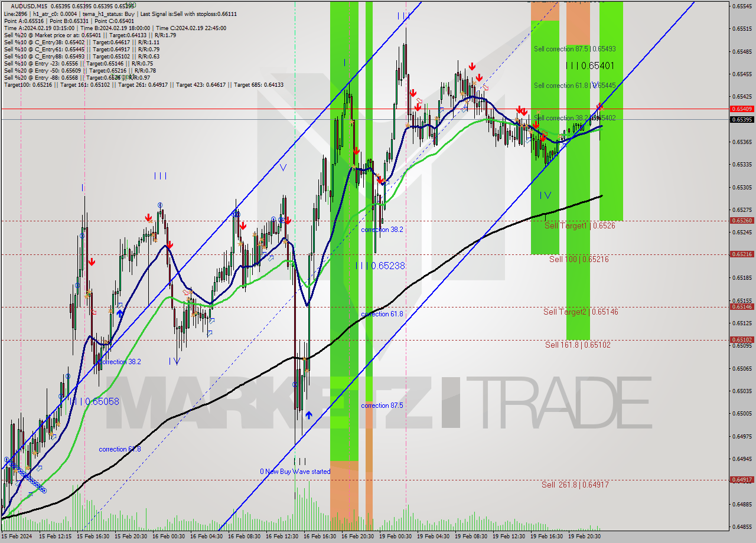The height and width of the screenshot is (543, 756).
Task: Click 'Sell %10 @ Entry -23: 0.6556' line
Action: (x=79, y=63)
